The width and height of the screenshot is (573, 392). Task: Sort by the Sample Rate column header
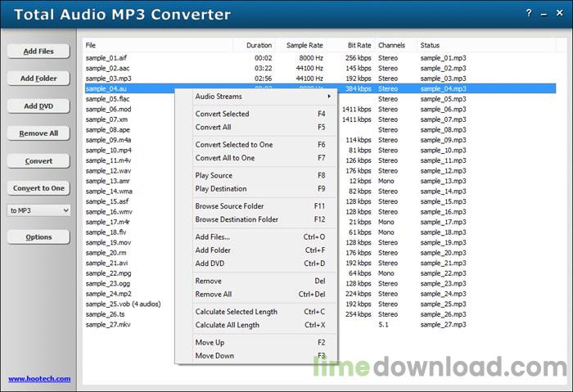[x=301, y=45]
